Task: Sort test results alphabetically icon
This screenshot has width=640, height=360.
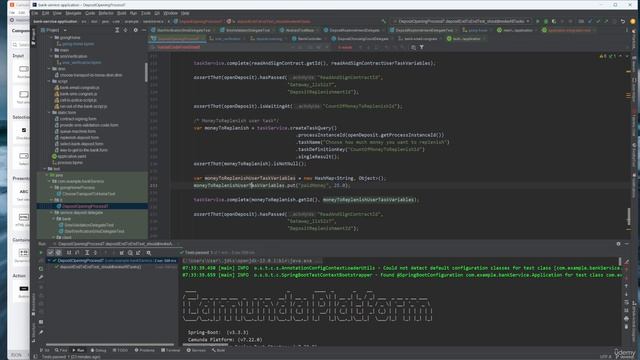Action: [x=69, y=253]
